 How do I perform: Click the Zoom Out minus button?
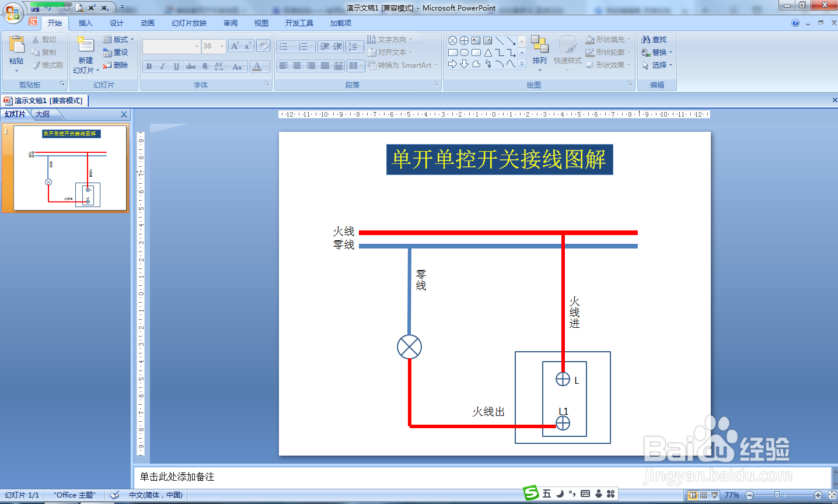[x=749, y=495]
